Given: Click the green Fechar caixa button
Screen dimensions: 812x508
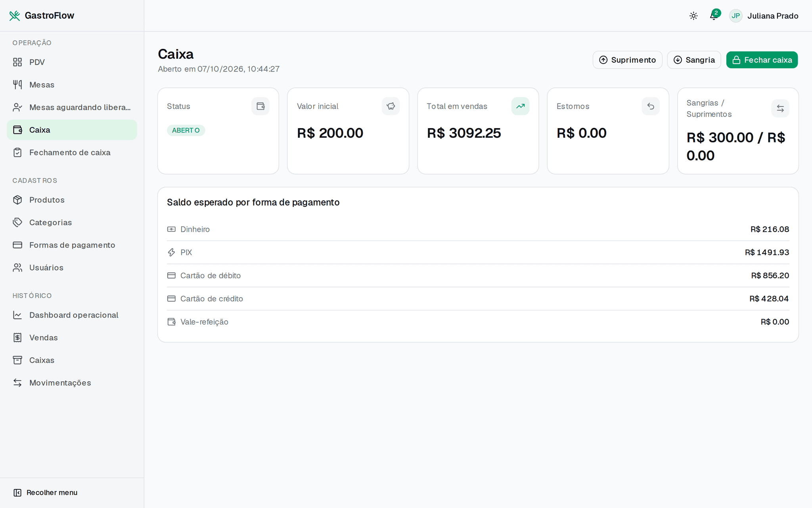Looking at the screenshot, I should pyautogui.click(x=762, y=60).
